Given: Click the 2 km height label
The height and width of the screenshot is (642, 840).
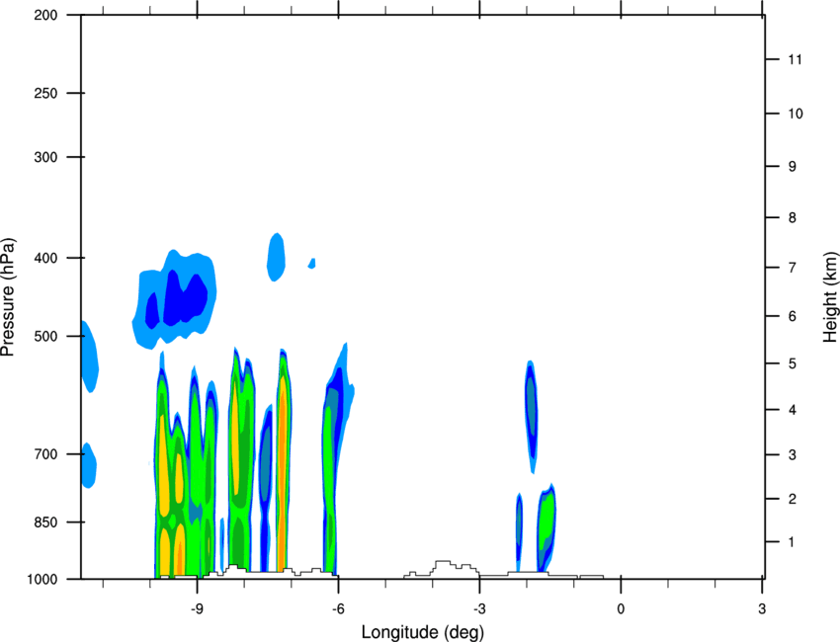Looking at the screenshot, I should tap(793, 499).
